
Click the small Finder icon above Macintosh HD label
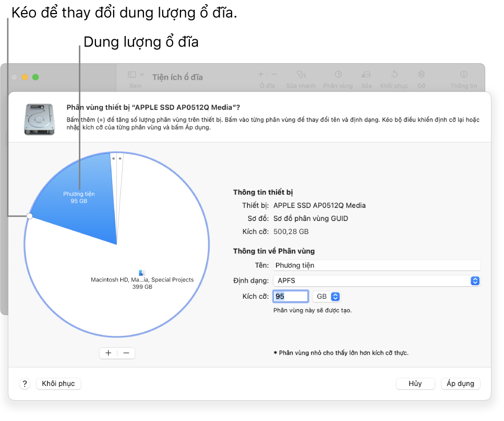pos(142,273)
